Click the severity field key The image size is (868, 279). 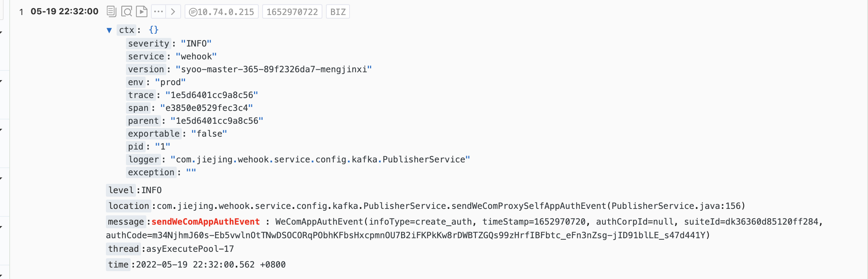pos(148,44)
